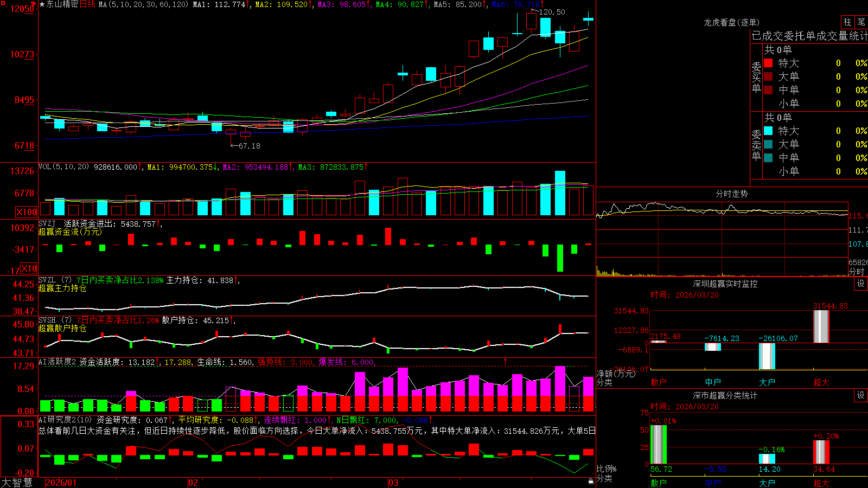Screen dimensions: 868x488
Task: Click the 已成交委托单成交量统计 header
Action: coord(809,36)
